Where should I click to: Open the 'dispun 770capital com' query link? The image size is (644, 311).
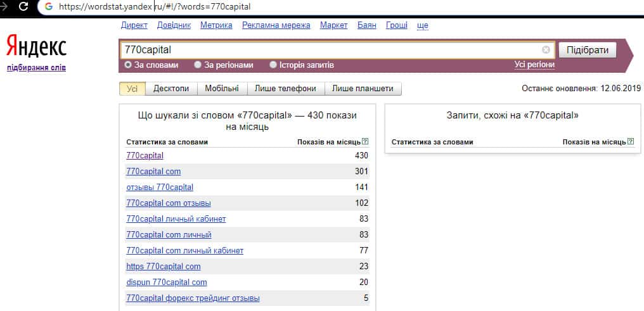tap(167, 282)
